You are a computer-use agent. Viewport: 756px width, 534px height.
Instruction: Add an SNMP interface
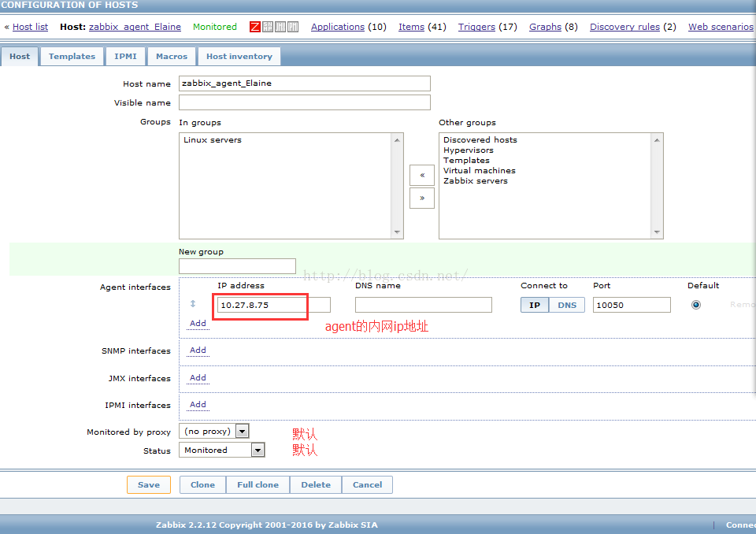click(198, 350)
